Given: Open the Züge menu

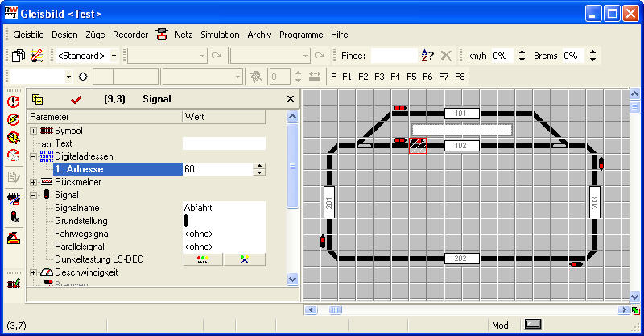Looking at the screenshot, I should [x=95, y=35].
